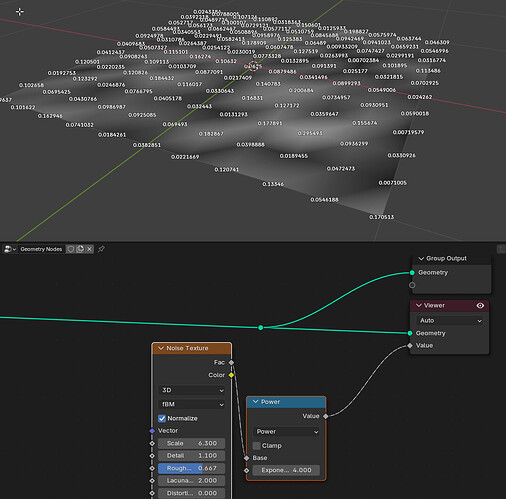
Task: Click the Scale input socket
Action: pyautogui.click(x=152, y=443)
